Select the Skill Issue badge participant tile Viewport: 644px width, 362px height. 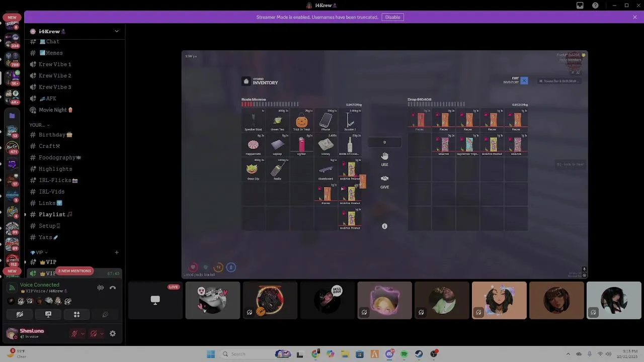pos(328,300)
